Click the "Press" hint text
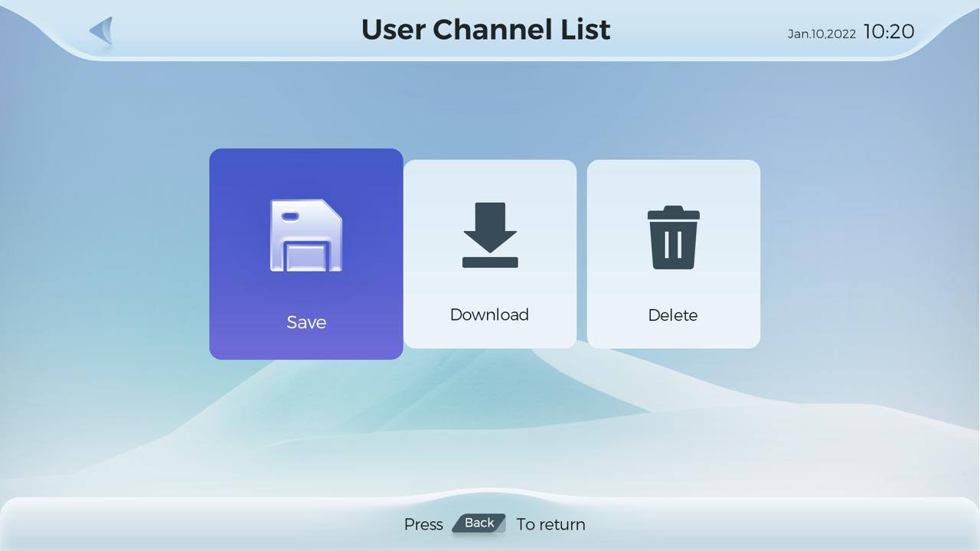The height and width of the screenshot is (551, 980). coord(423,524)
